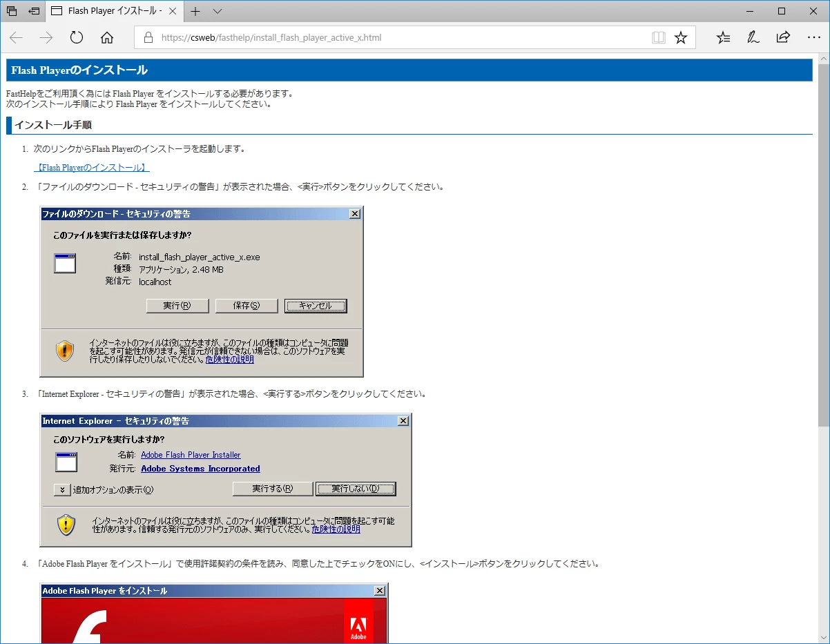Add notes with pen icon
This screenshot has height=644, width=830.
coord(753,38)
